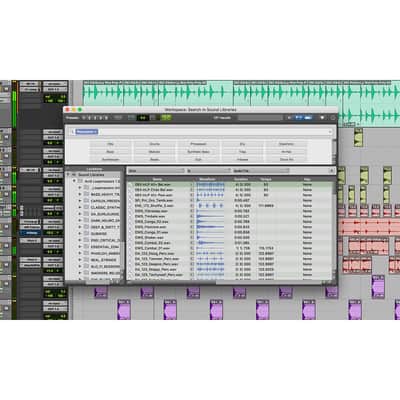Select the Dry tag button
400x400 pixels.
pyautogui.click(x=242, y=144)
